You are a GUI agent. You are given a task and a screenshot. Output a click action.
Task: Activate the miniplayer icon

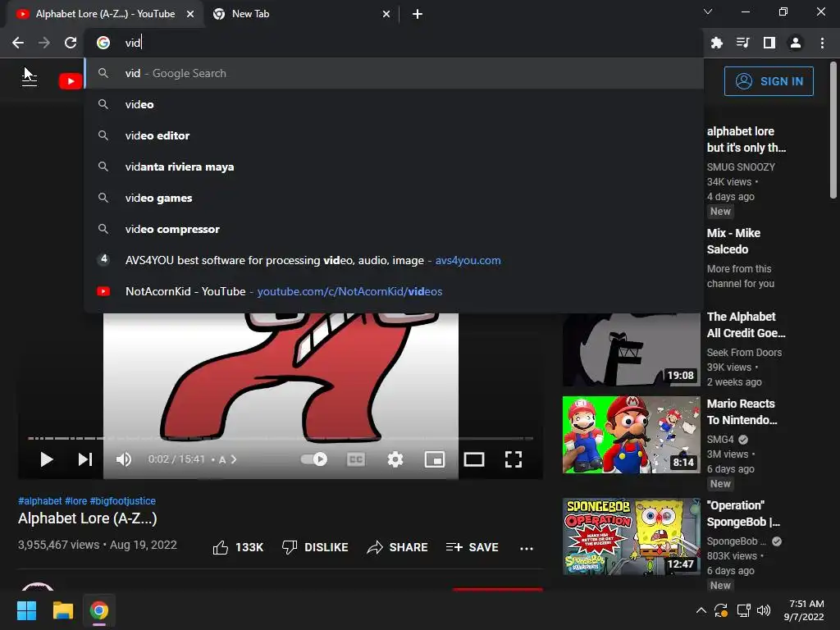click(435, 459)
